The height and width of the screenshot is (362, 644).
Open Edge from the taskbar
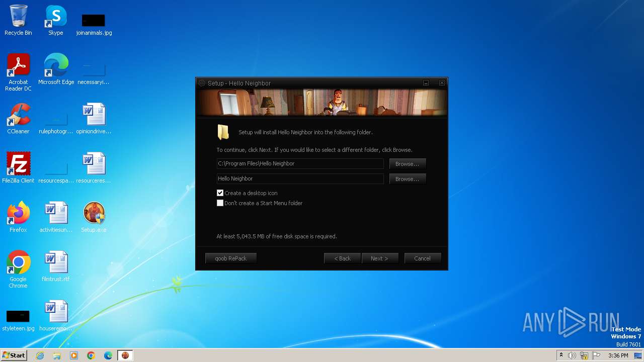pyautogui.click(x=108, y=355)
